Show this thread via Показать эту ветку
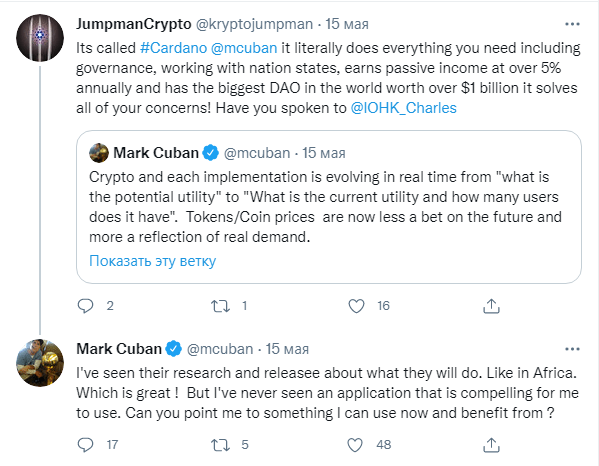Image resolution: width=599 pixels, height=466 pixels. (x=152, y=261)
